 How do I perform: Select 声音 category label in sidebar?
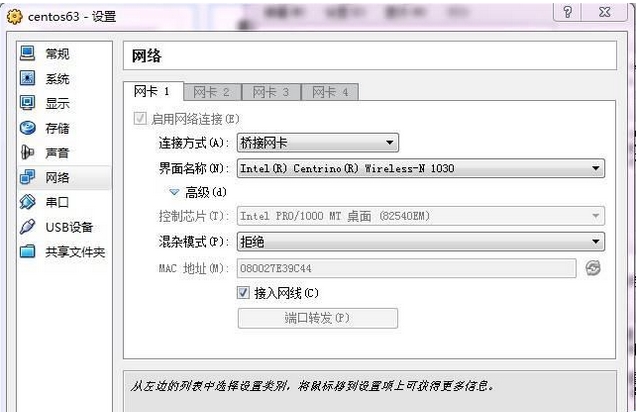(57, 153)
